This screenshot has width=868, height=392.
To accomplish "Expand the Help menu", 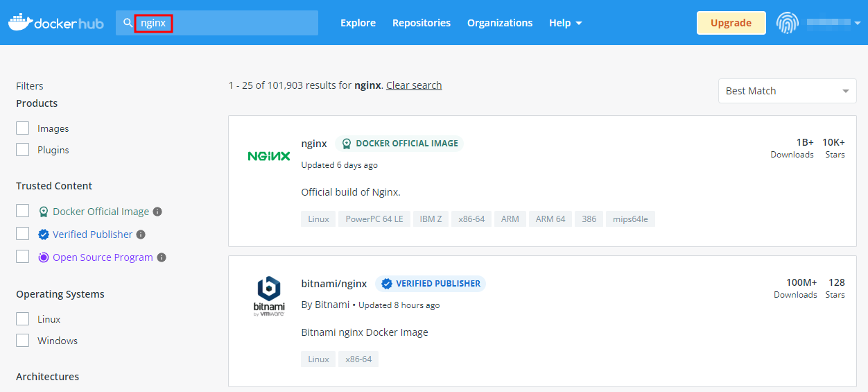I will coord(565,23).
